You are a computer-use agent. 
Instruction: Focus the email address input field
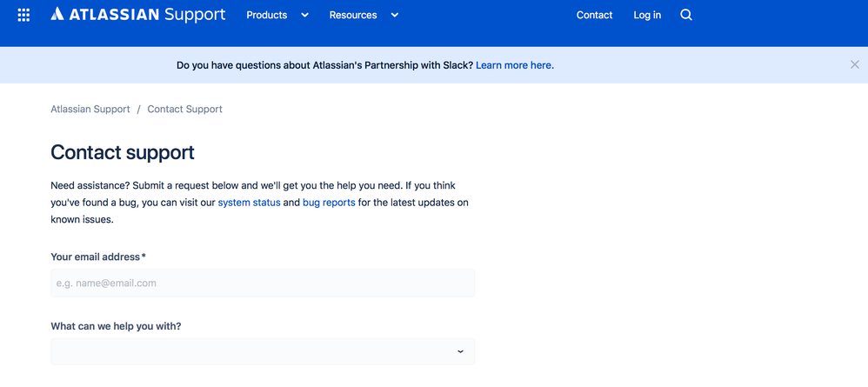[263, 283]
